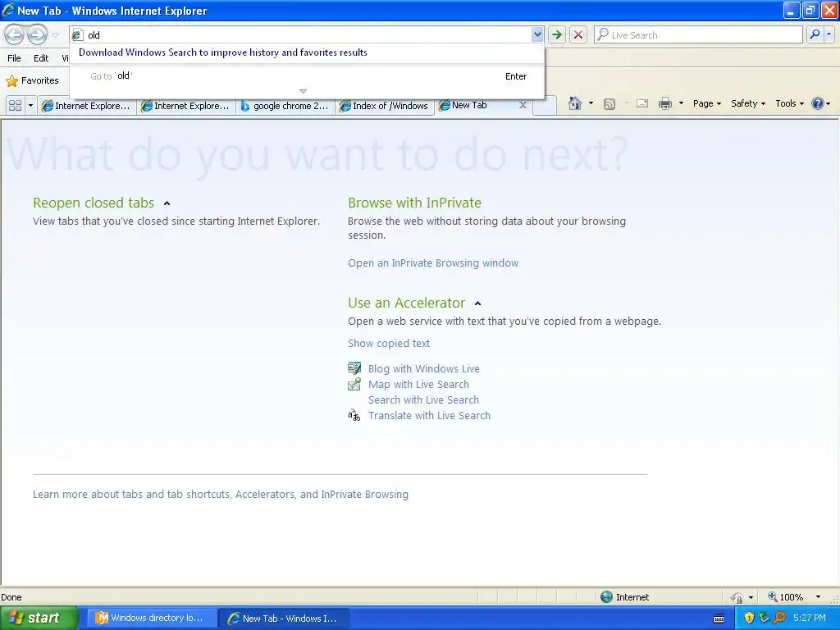Open the Edit menu
840x630 pixels.
click(x=41, y=58)
